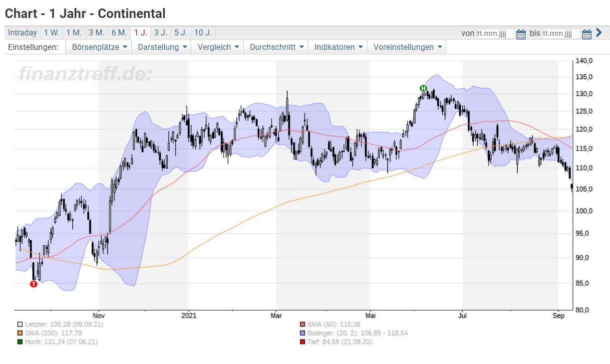Click the SMA (50) legend swatch
The width and height of the screenshot is (610, 364).
click(303, 324)
